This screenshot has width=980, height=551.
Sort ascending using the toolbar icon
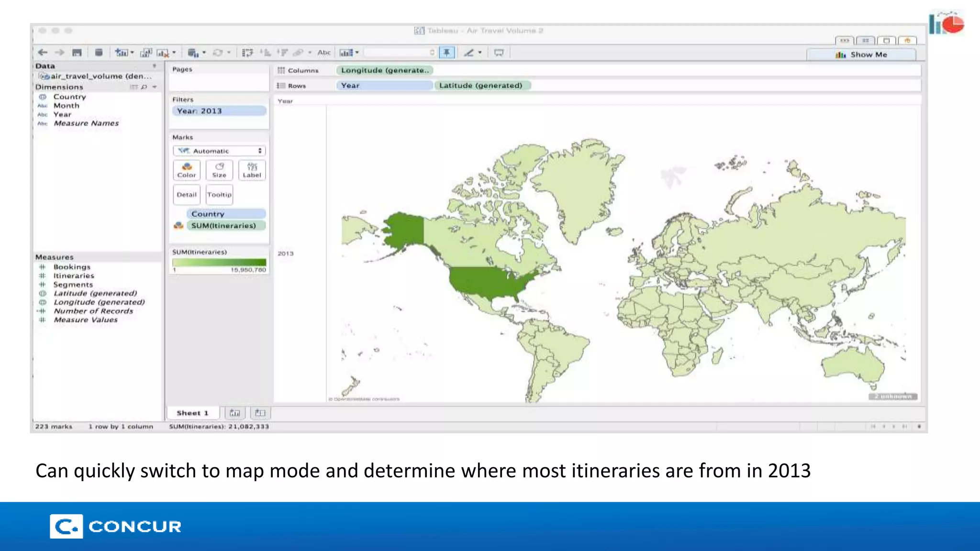coord(265,53)
